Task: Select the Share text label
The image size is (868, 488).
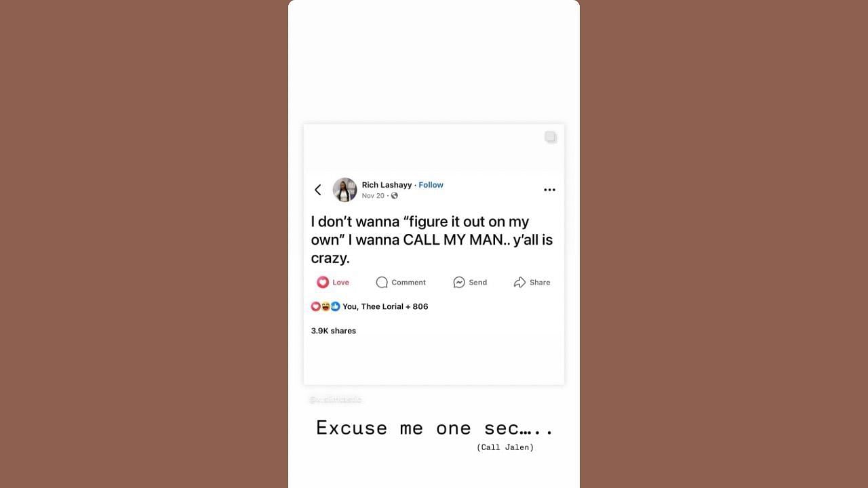Action: (540, 283)
